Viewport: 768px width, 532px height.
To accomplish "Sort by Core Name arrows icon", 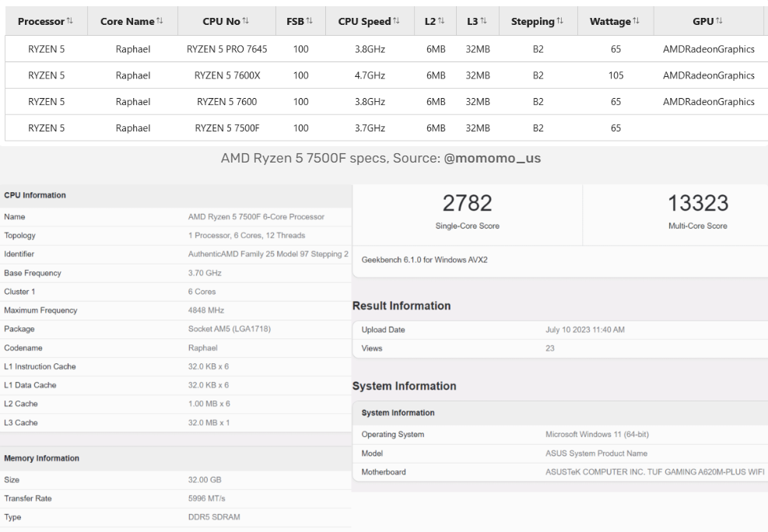I will point(160,20).
